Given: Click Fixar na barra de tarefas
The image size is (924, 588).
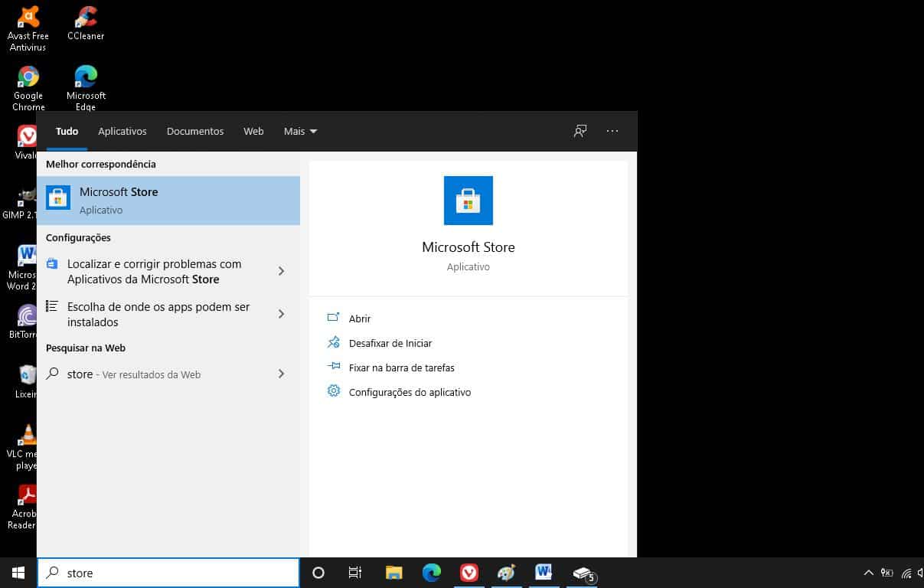Looking at the screenshot, I should 402,367.
